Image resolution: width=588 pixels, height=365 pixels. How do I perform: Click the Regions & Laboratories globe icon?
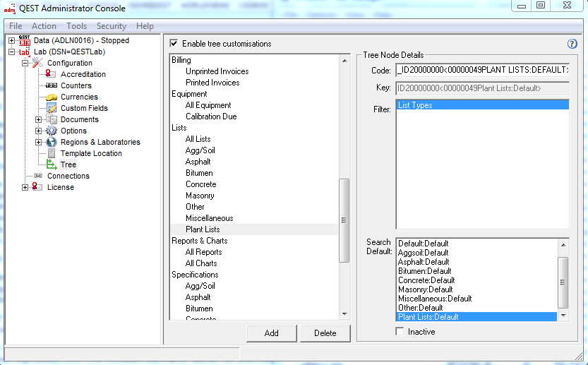[51, 142]
